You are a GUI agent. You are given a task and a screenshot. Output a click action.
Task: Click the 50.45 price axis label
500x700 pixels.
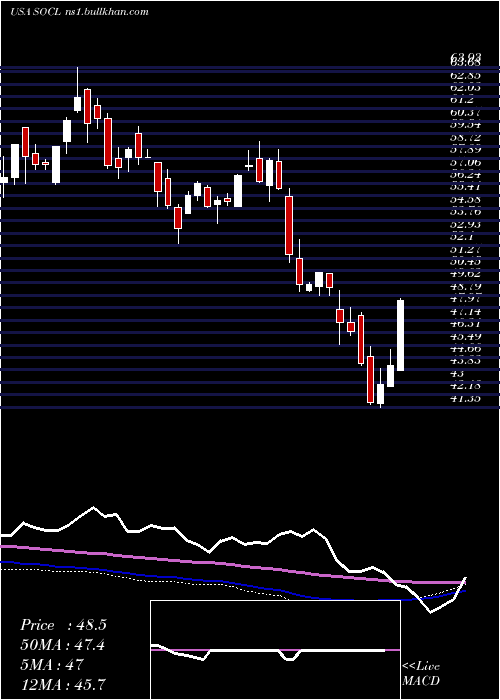point(466,262)
